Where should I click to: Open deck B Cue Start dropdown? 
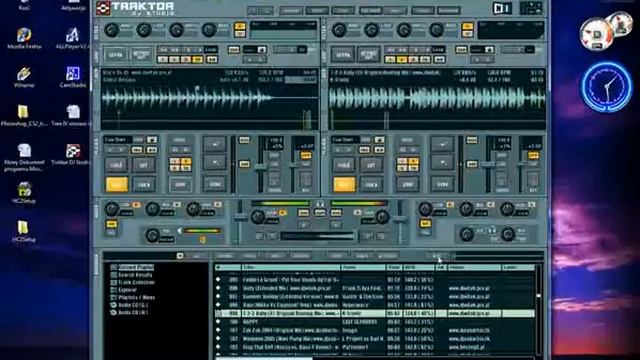[379, 140]
